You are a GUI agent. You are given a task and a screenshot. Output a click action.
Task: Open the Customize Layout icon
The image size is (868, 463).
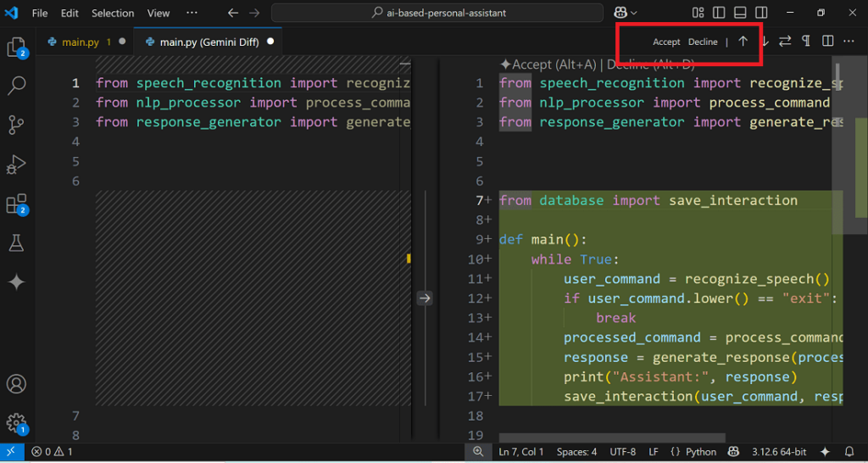[x=698, y=13]
